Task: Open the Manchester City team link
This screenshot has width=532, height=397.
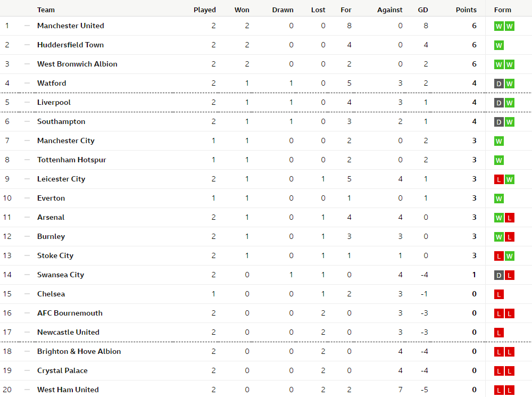Action: (x=65, y=140)
